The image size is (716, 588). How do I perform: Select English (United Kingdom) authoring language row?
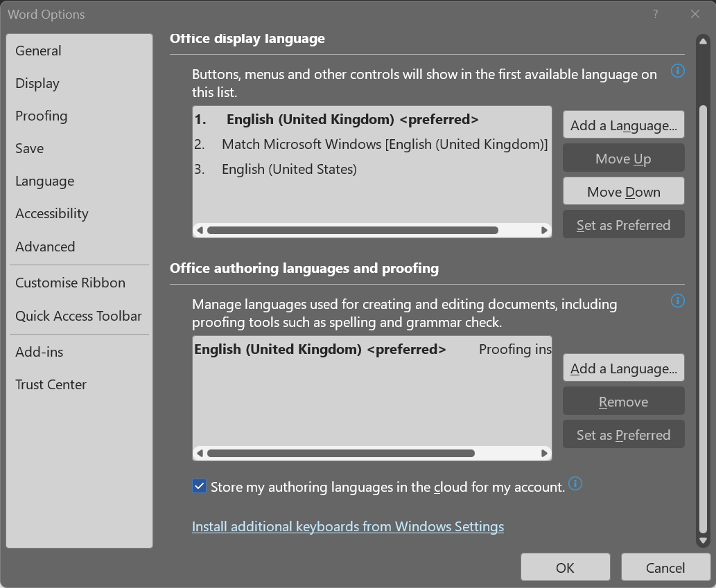(x=372, y=350)
